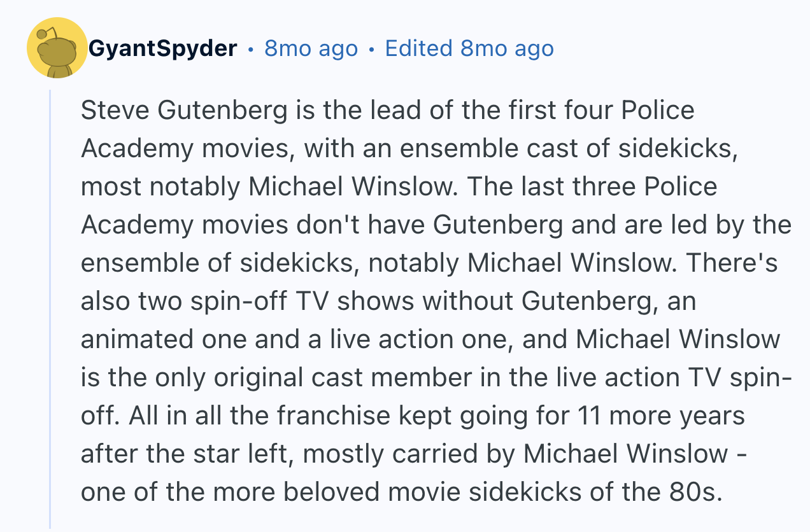The width and height of the screenshot is (810, 532).
Task: Click the phrase "only original cast member"
Action: pos(290,377)
